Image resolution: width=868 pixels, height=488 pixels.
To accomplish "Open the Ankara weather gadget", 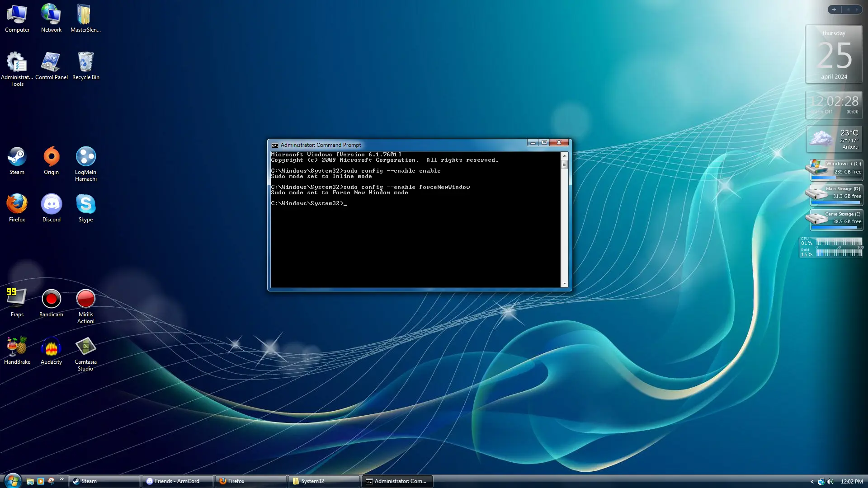I will tap(834, 139).
